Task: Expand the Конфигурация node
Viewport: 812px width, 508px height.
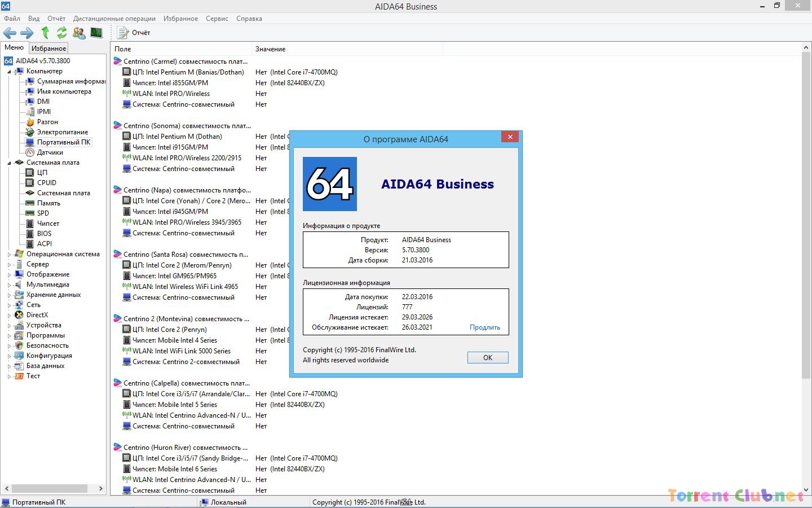Action: [9, 356]
